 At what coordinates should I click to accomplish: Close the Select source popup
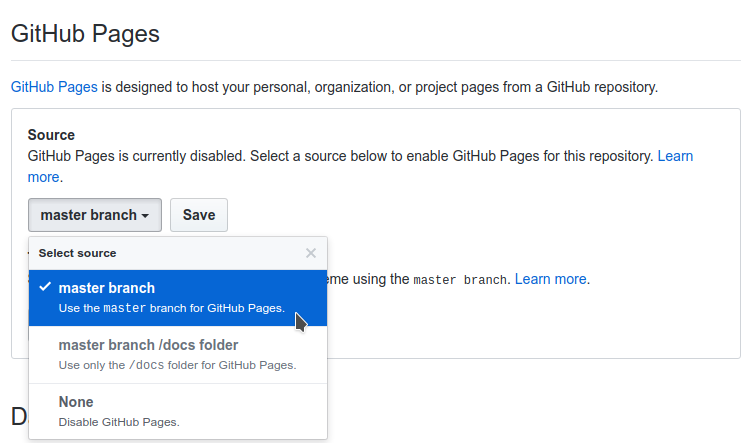(x=311, y=253)
